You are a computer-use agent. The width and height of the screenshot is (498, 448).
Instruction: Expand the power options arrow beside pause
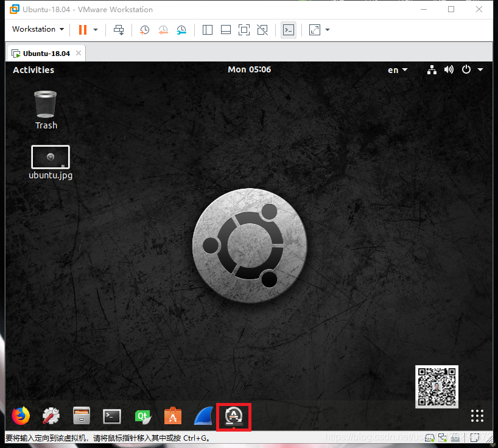96,30
